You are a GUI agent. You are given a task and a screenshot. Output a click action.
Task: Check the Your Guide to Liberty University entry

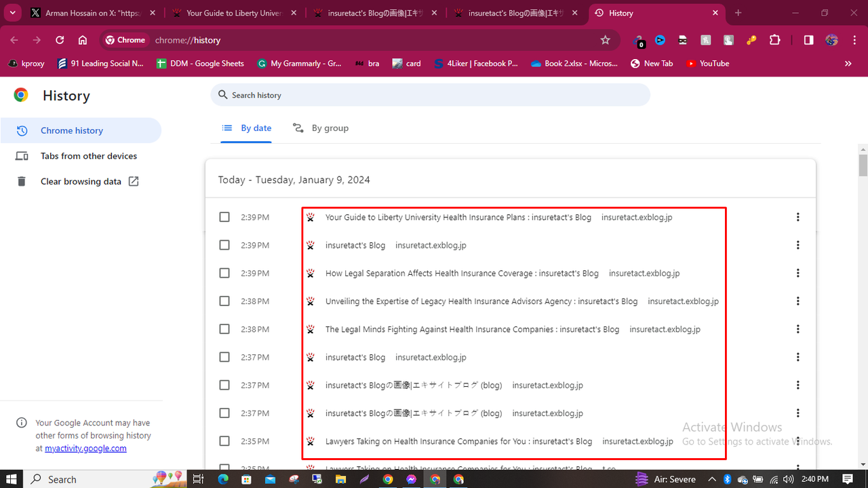tap(224, 217)
